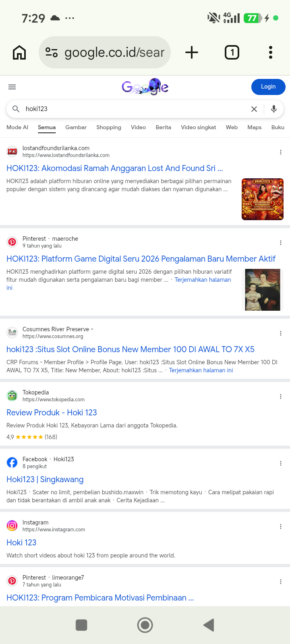Switch to Gambar tab
The image size is (290, 644).
click(76, 127)
